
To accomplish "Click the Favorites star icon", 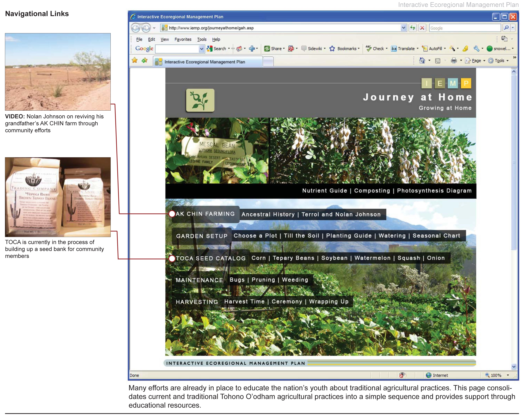I will (x=135, y=60).
